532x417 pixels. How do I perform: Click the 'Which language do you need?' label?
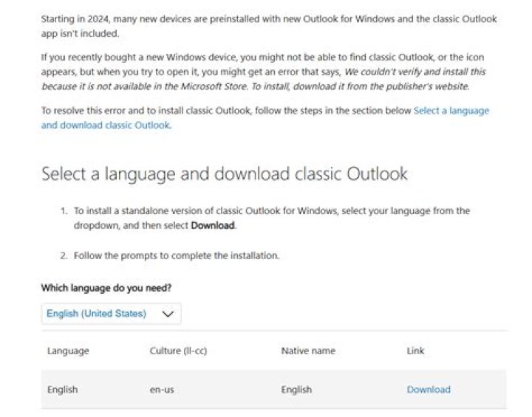106,288
